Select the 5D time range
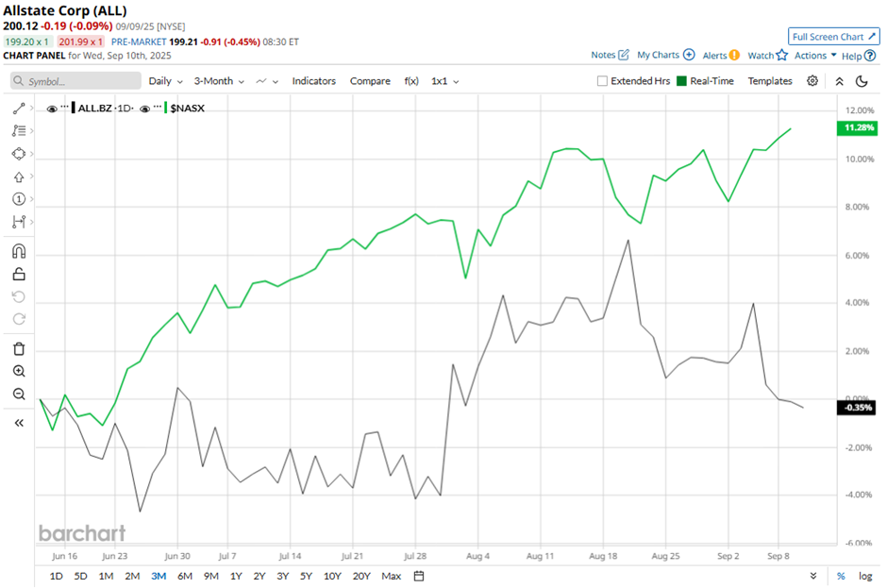This screenshot has width=887, height=588. [x=81, y=576]
